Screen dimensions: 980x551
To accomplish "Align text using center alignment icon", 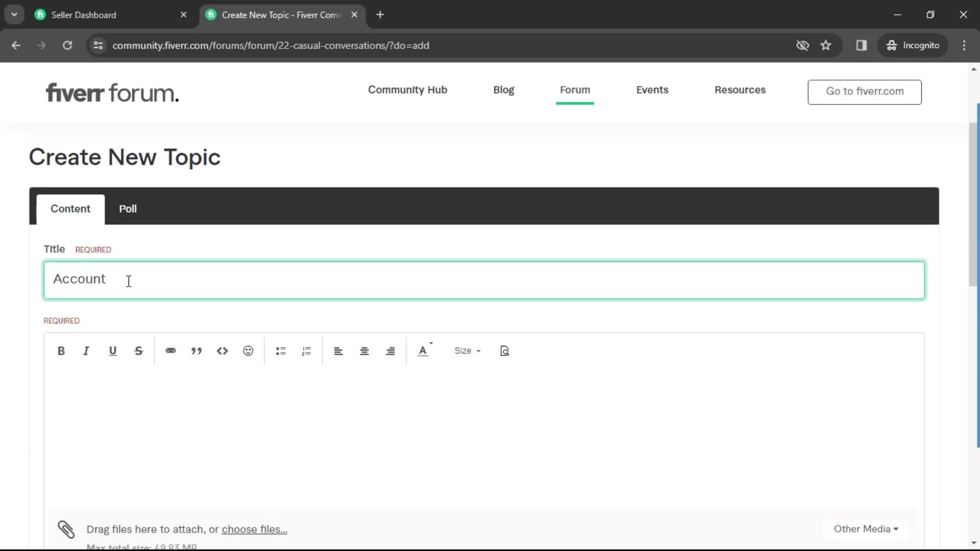I will pyautogui.click(x=364, y=350).
